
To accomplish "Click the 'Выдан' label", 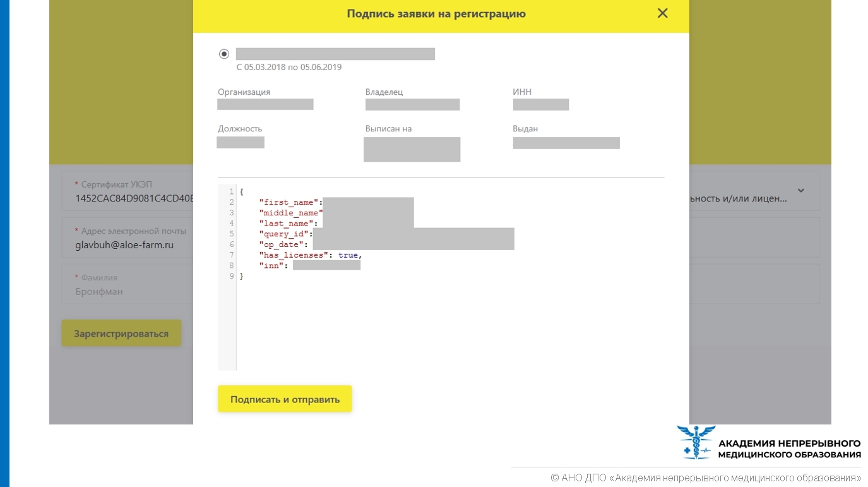I will 525,129.
